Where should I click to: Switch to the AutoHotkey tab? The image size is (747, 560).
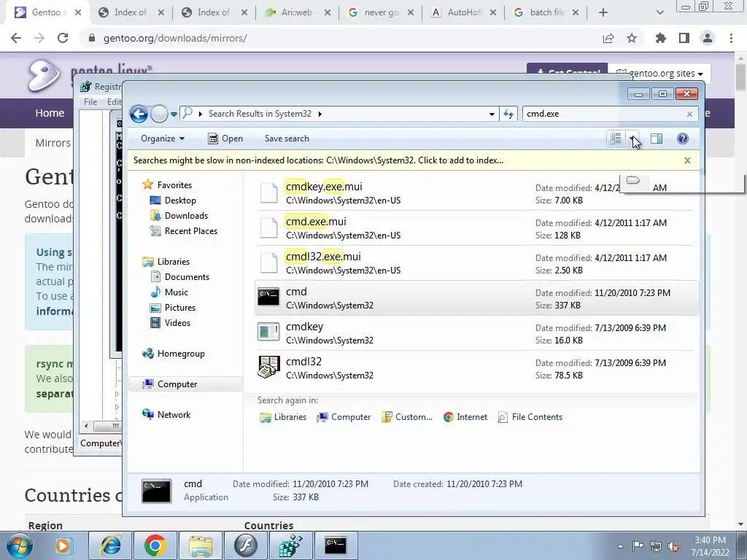464,12
